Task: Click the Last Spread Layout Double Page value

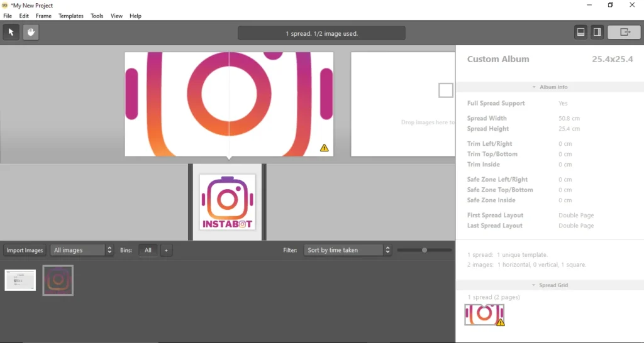Action: [576, 226]
